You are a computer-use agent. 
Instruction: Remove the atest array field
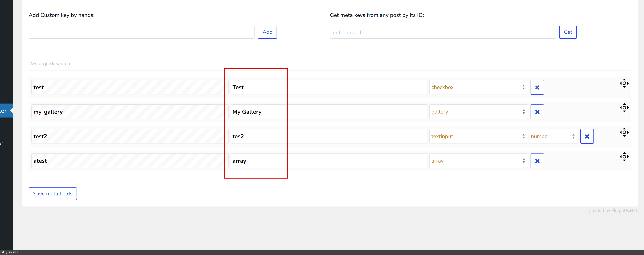coord(537,161)
